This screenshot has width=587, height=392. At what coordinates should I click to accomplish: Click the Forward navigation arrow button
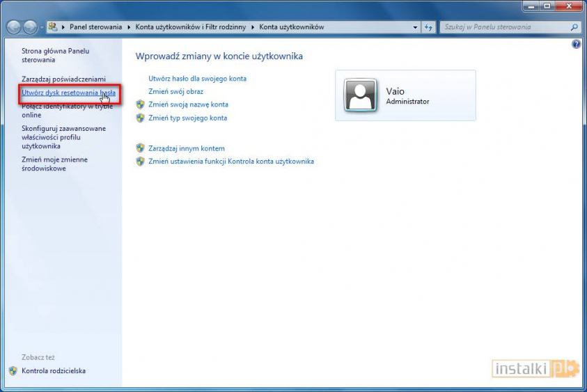click(x=31, y=27)
